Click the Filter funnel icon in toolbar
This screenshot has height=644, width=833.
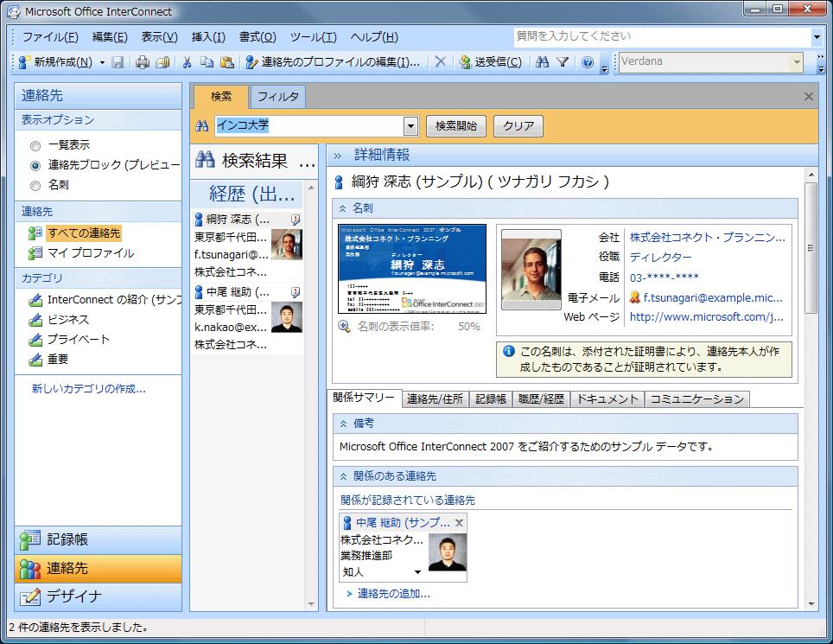pyautogui.click(x=563, y=62)
